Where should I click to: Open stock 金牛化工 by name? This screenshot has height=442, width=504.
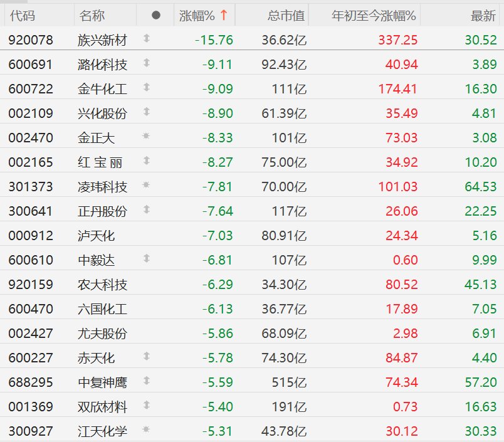click(103, 89)
